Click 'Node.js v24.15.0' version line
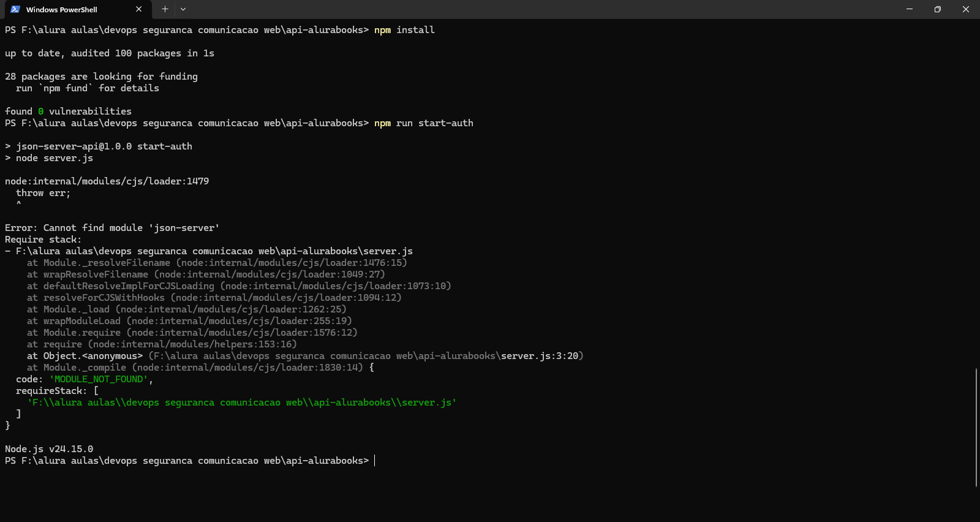 [x=49, y=449]
